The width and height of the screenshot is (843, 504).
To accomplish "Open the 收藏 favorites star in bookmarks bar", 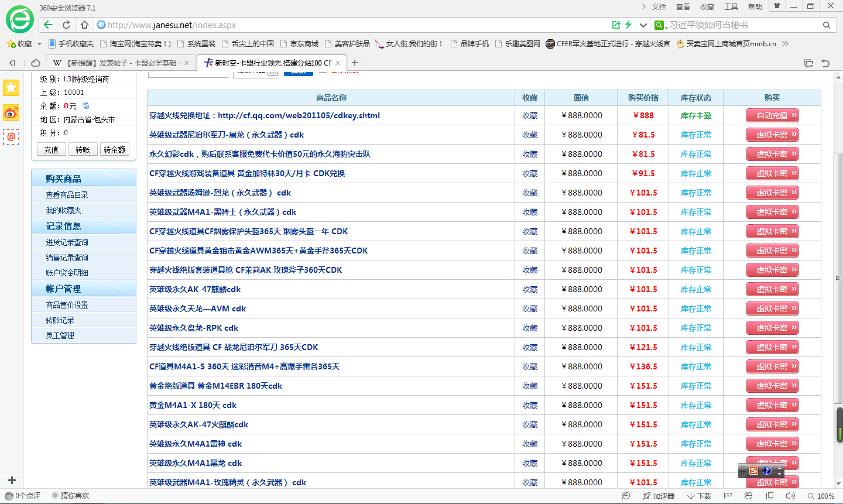I will coord(19,43).
